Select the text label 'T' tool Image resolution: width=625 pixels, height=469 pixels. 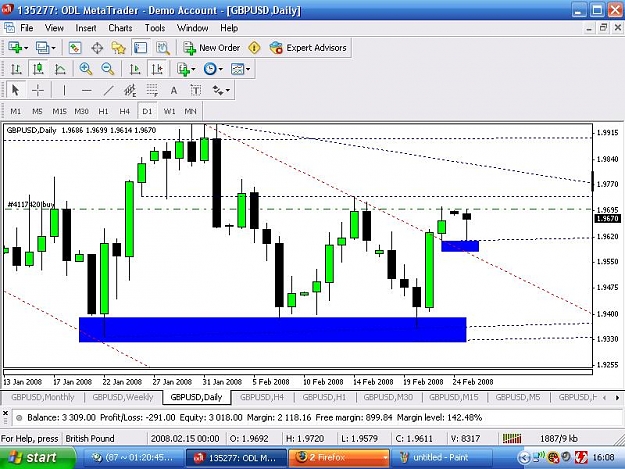pos(196,90)
